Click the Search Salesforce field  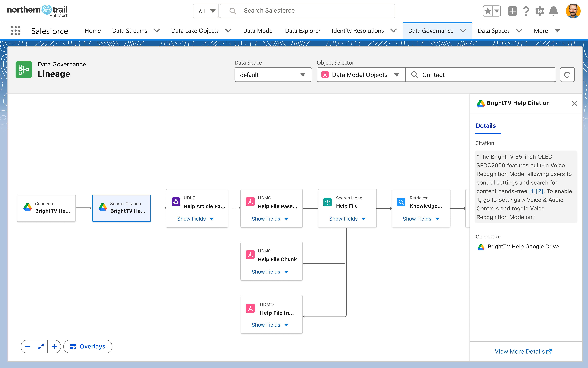click(x=307, y=11)
